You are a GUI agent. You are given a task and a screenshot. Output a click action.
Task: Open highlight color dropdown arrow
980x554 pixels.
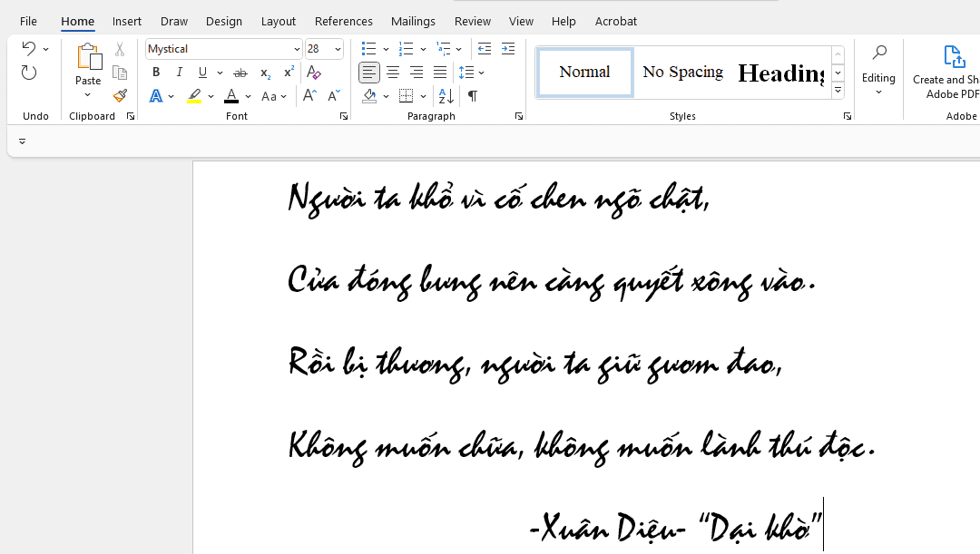[211, 97]
